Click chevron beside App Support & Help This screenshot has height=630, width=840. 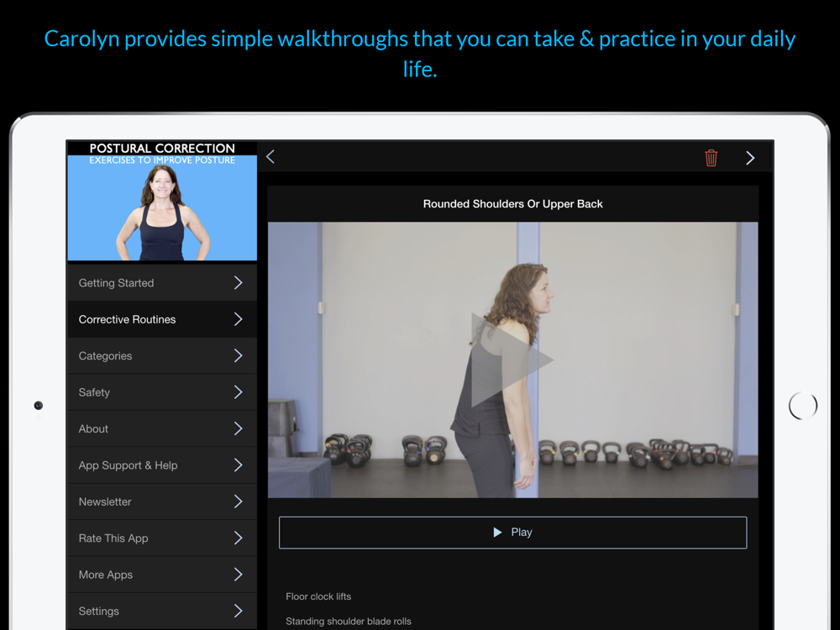point(239,465)
